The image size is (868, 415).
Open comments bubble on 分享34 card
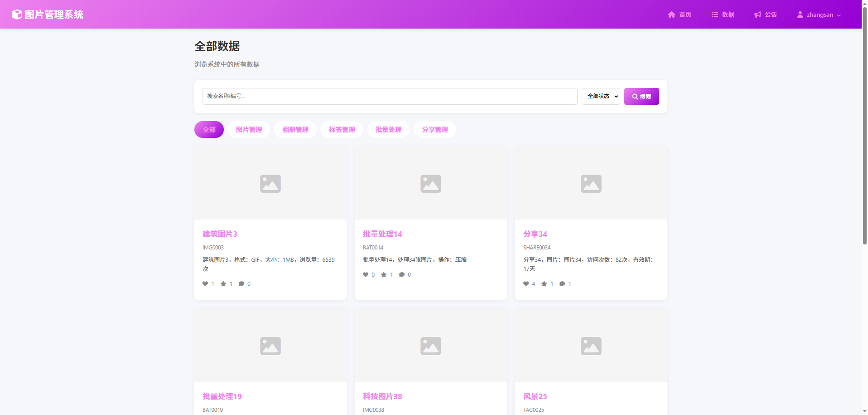562,284
